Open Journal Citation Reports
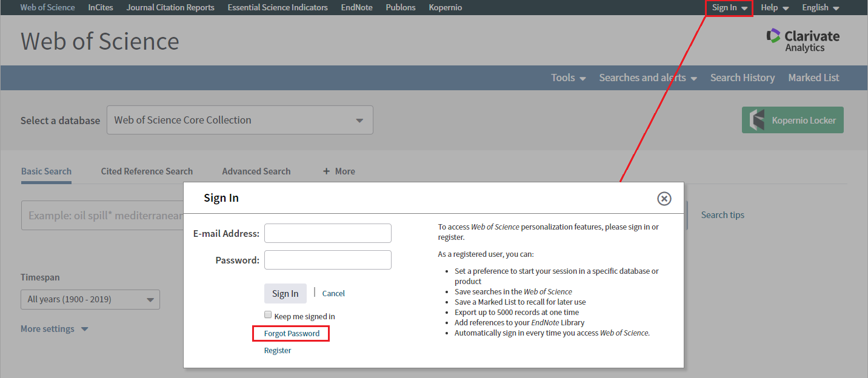868x378 pixels. tap(170, 7)
